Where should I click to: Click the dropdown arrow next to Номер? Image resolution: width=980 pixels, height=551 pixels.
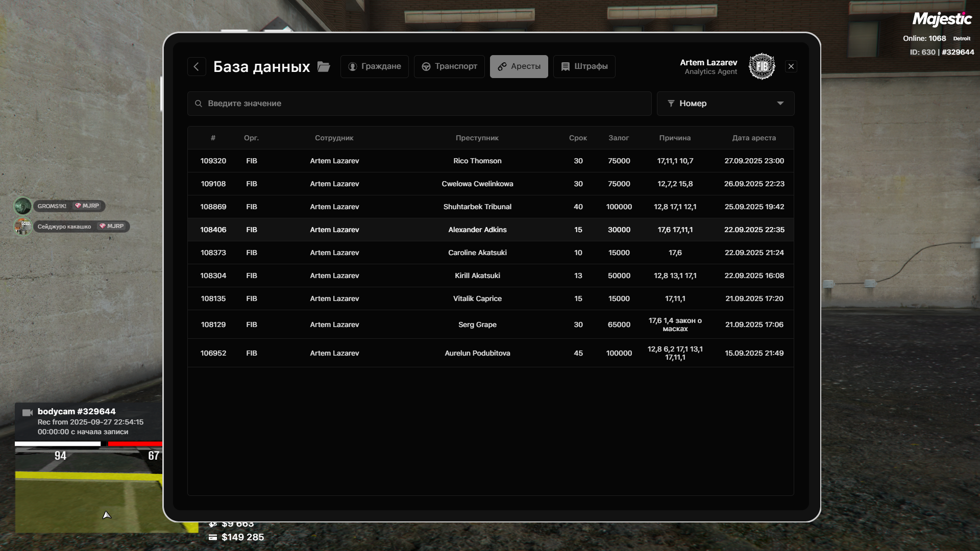pos(780,104)
